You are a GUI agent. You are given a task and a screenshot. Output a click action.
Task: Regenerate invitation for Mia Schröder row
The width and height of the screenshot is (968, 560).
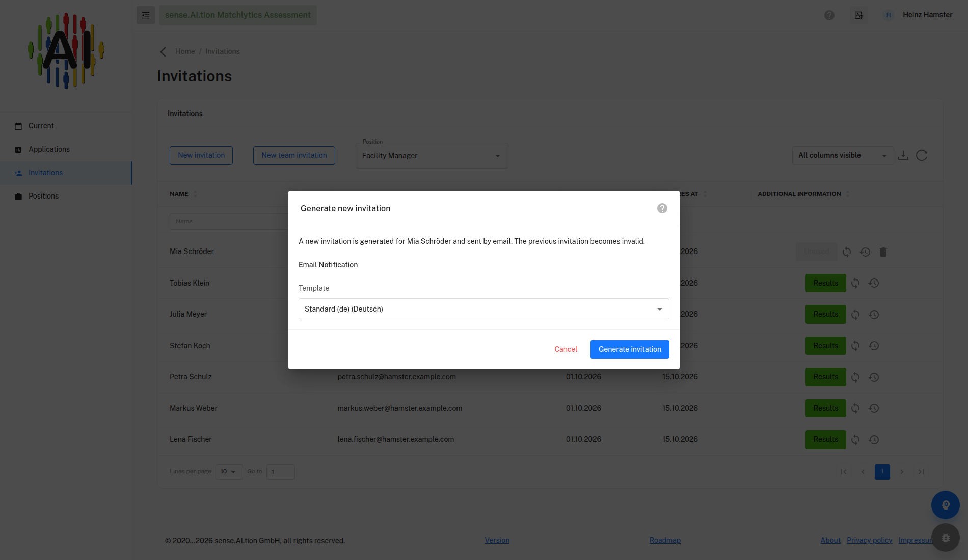click(847, 252)
